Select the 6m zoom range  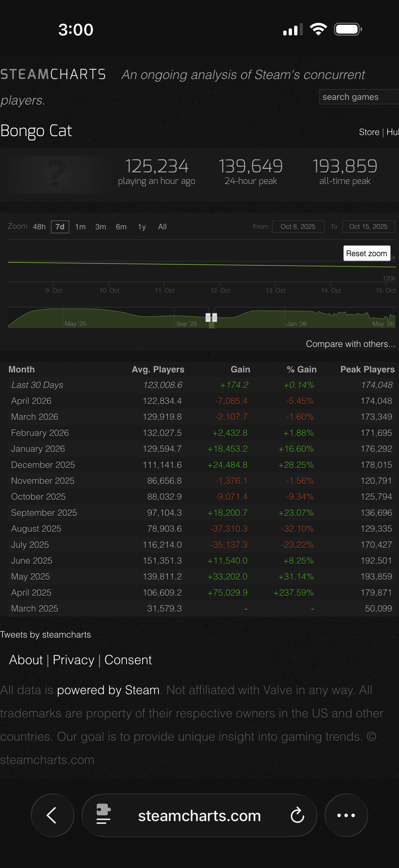[121, 227]
